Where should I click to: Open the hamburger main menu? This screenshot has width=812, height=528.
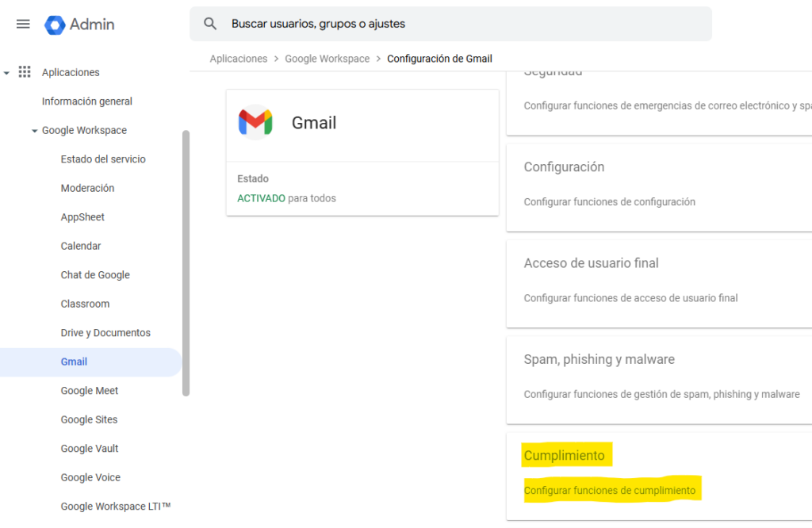[23, 24]
